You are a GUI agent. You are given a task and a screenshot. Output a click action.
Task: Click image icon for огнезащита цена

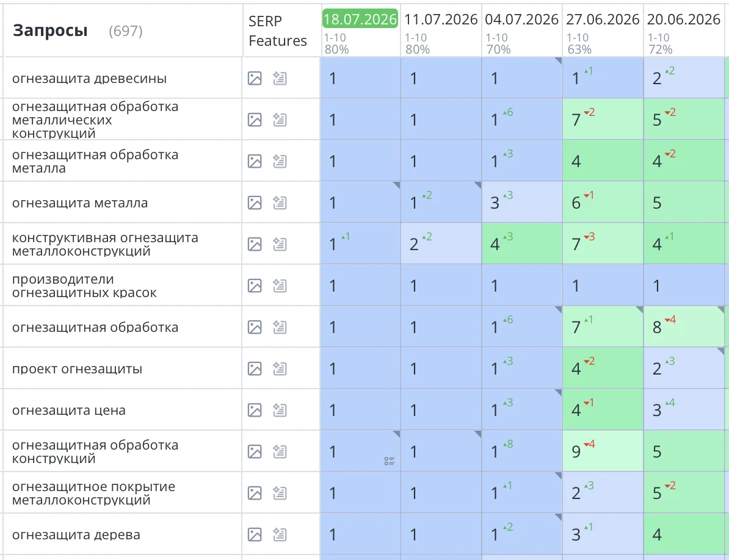click(x=255, y=410)
